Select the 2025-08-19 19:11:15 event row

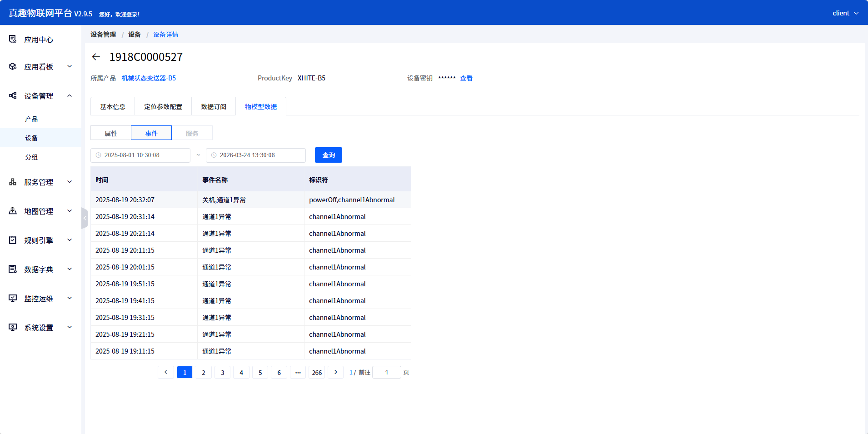(251, 351)
